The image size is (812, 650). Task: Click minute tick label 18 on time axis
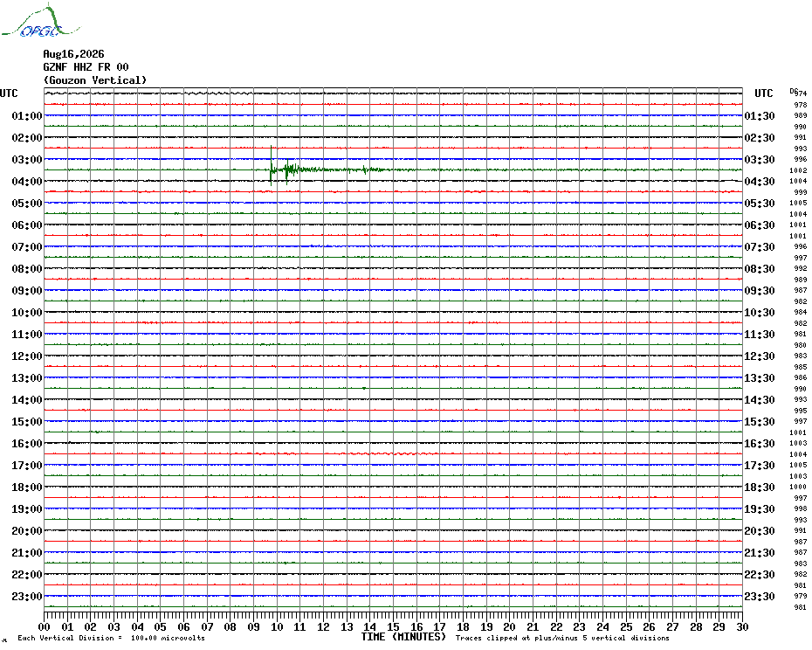click(463, 626)
